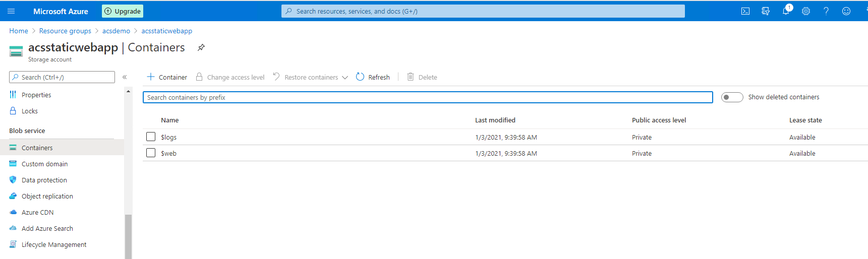The width and height of the screenshot is (868, 259).
Task: Select Containers in Blob service
Action: [62, 148]
